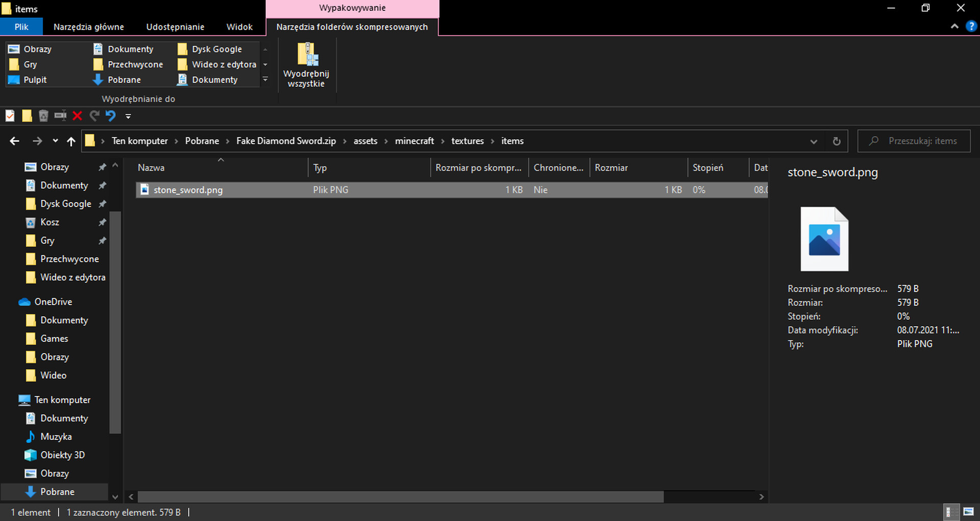Viewport: 980px width, 521px height.
Task: Sort files by the Nazwa column header
Action: tap(152, 168)
